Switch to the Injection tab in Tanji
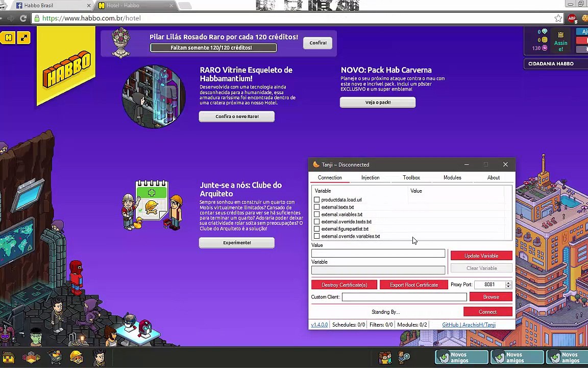Viewport: 588px width, 368px height. [371, 178]
